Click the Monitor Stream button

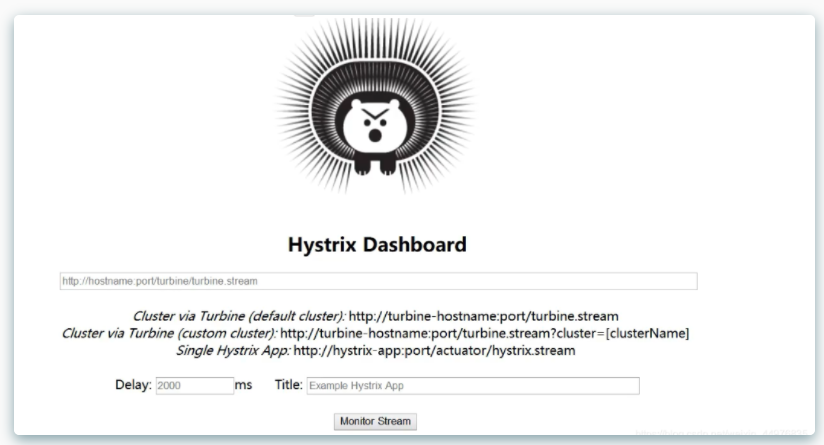(x=375, y=421)
